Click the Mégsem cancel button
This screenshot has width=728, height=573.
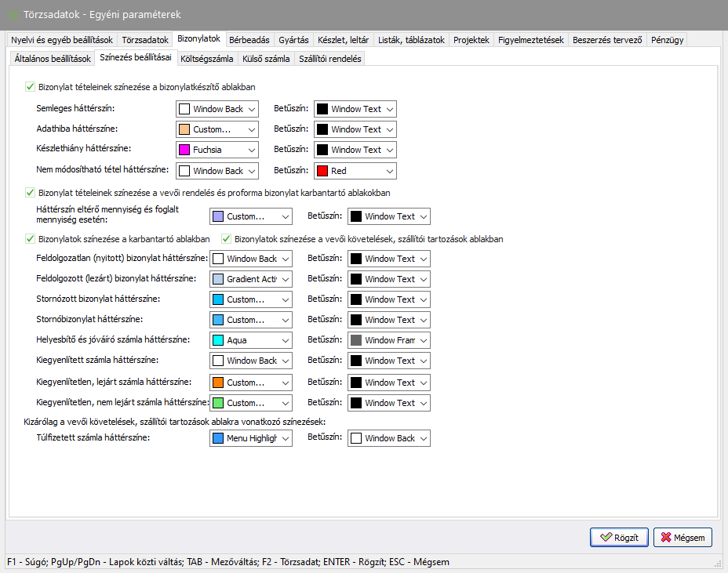(x=682, y=538)
